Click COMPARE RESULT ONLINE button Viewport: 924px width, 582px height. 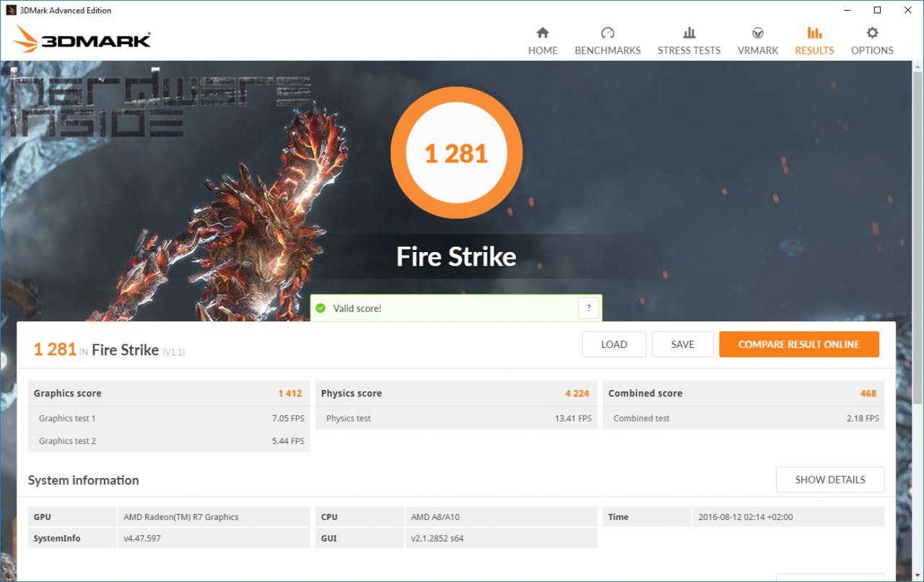[x=798, y=344]
